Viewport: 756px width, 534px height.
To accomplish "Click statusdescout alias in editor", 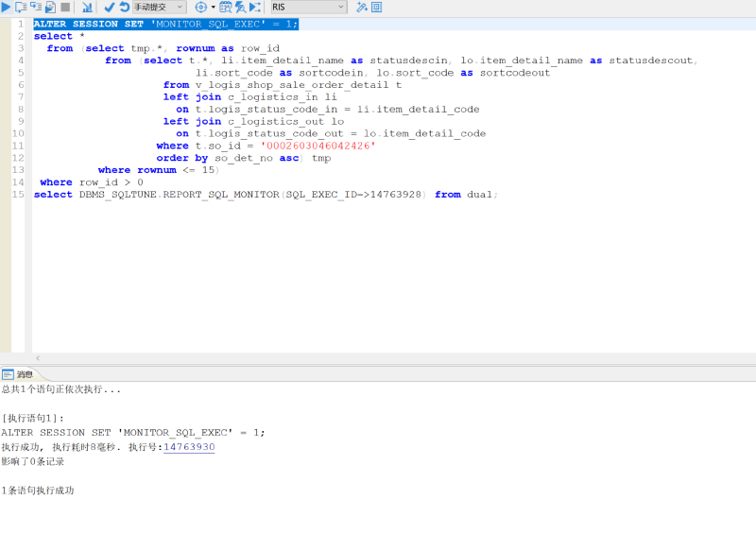I will click(650, 60).
